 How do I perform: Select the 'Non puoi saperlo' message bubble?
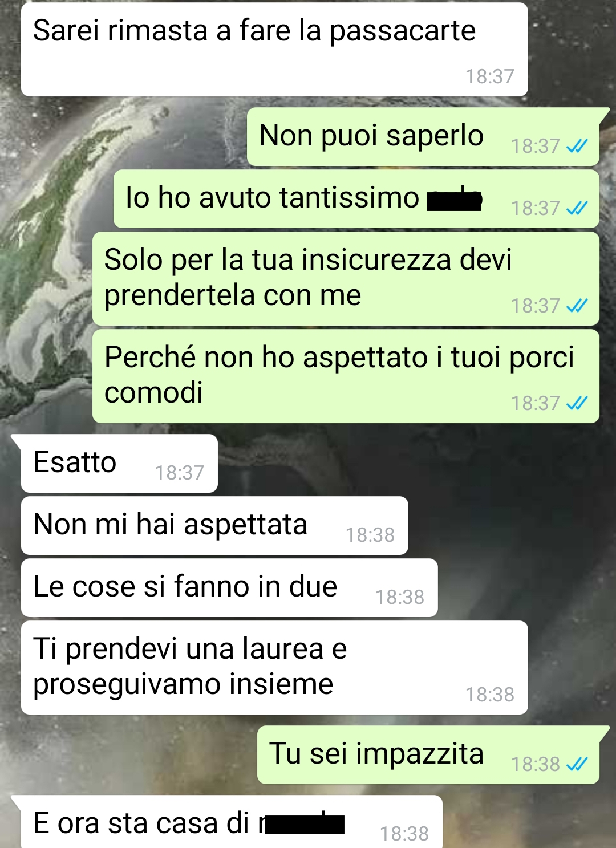pos(423,137)
